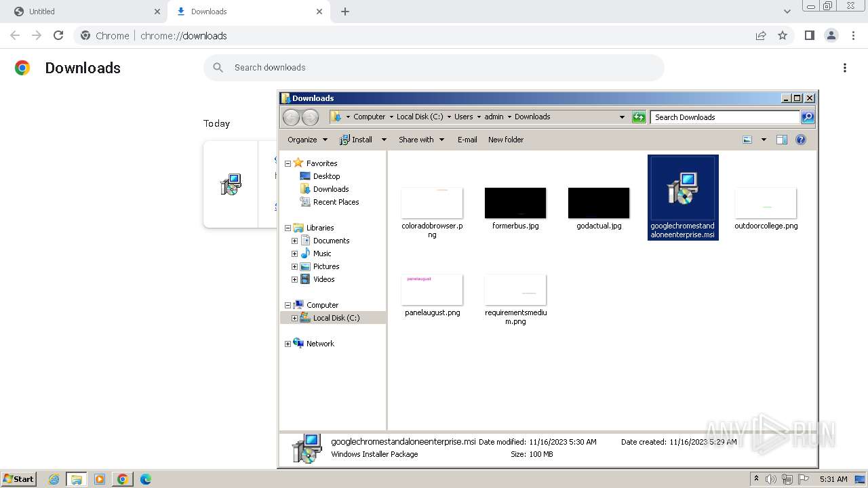Collapse Libraries tree group
Screen dimensions: 868x488
click(288, 228)
